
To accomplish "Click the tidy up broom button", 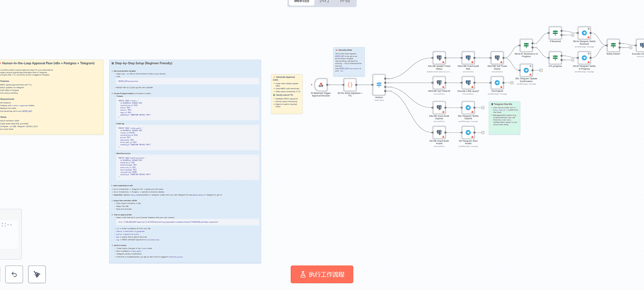I will pyautogui.click(x=37, y=274).
